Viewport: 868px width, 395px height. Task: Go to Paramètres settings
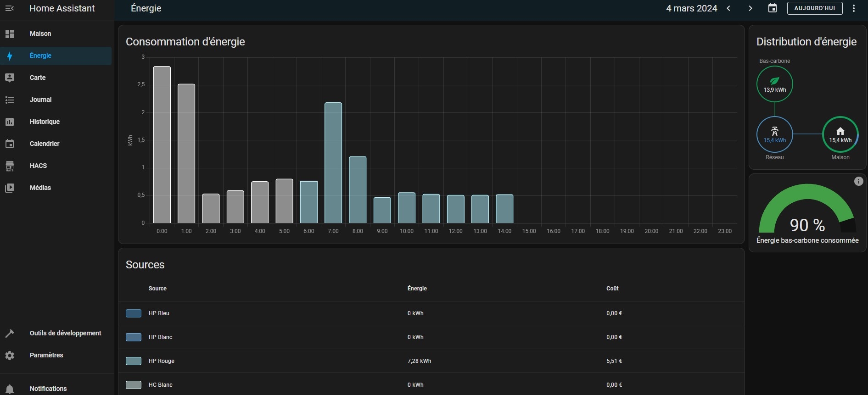click(x=46, y=355)
